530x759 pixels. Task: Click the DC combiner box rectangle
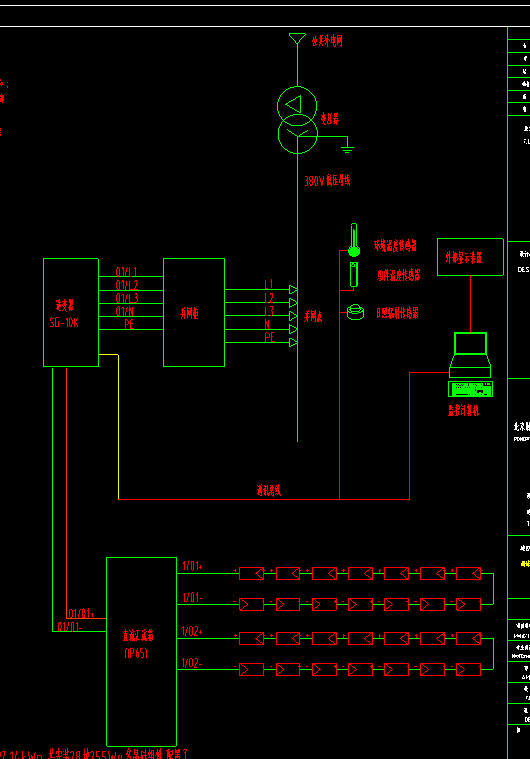pos(141,652)
